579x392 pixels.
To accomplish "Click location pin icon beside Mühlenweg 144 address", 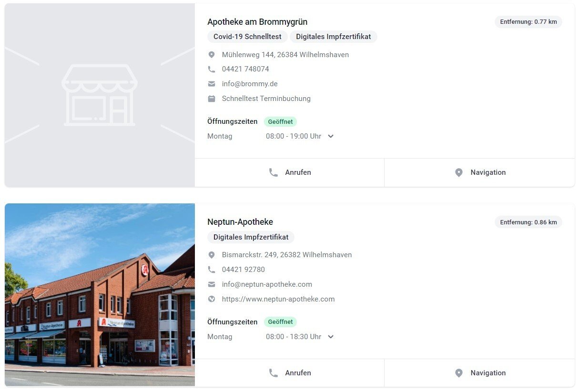I will [x=212, y=55].
